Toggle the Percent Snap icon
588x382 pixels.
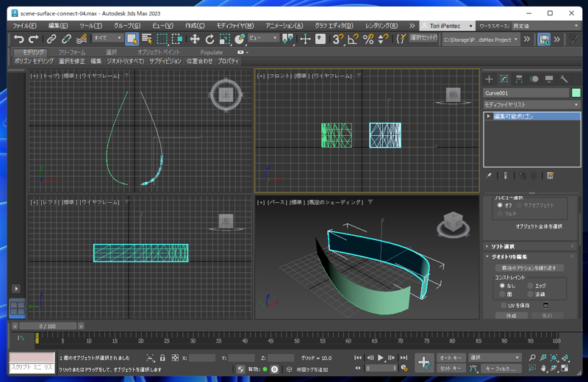tap(368, 39)
